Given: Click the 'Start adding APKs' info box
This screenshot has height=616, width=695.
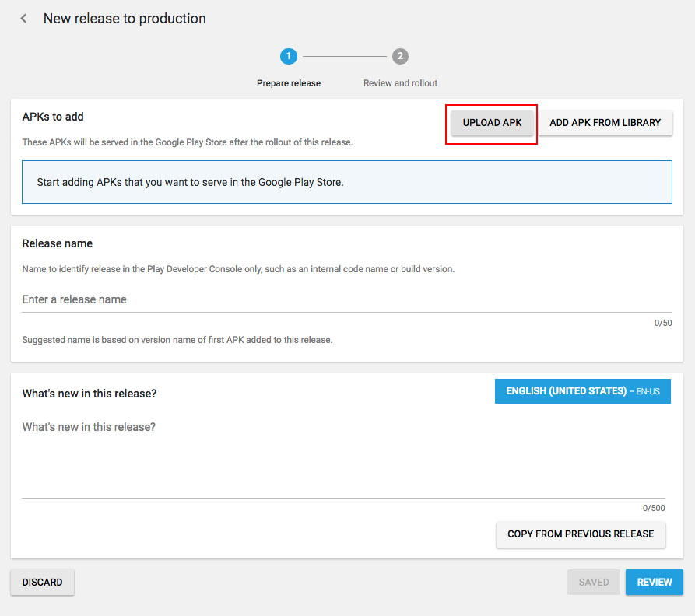Looking at the screenshot, I should (346, 182).
